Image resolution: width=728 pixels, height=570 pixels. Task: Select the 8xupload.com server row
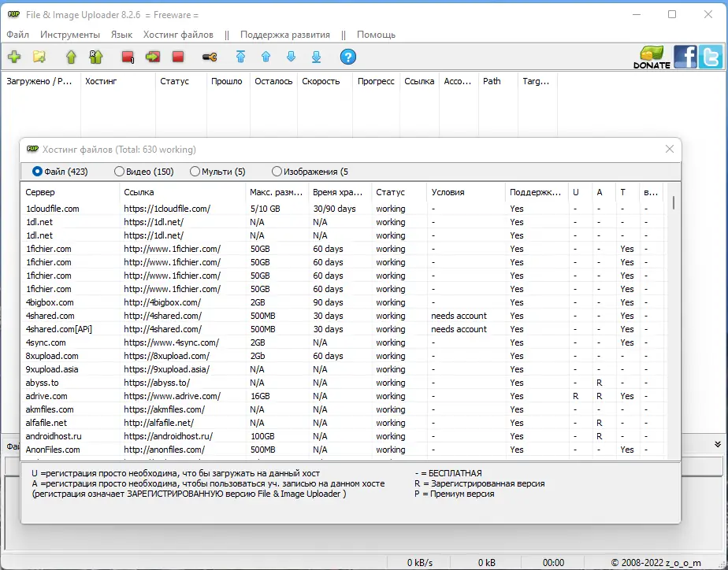(342, 356)
